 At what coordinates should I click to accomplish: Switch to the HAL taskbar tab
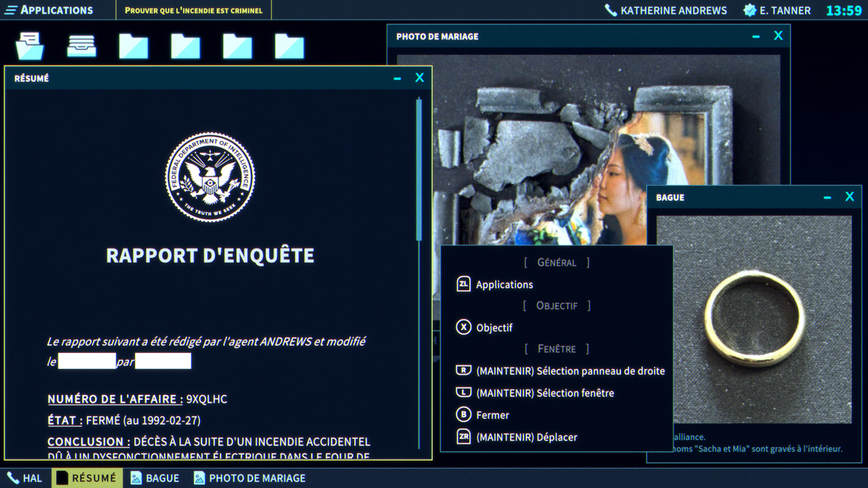pos(24,478)
